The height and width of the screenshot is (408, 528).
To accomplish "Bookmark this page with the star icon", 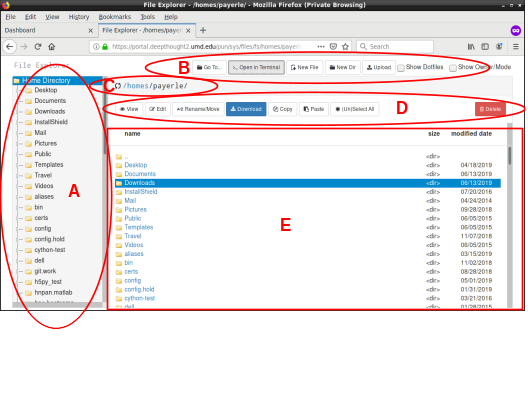I will pos(345,46).
